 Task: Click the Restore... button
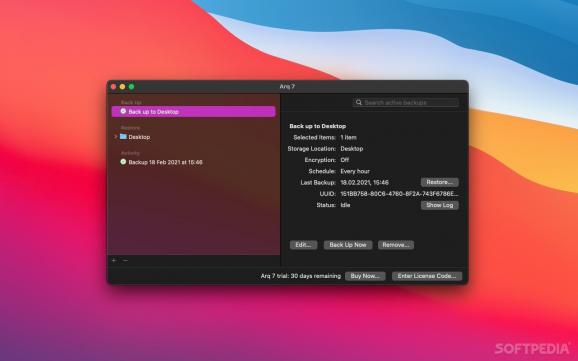coord(440,182)
